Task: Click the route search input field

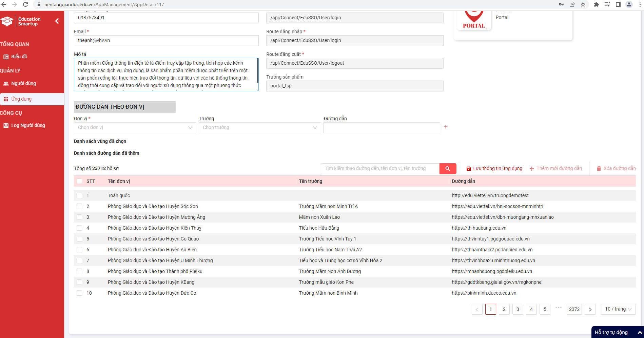Action: coord(380,169)
